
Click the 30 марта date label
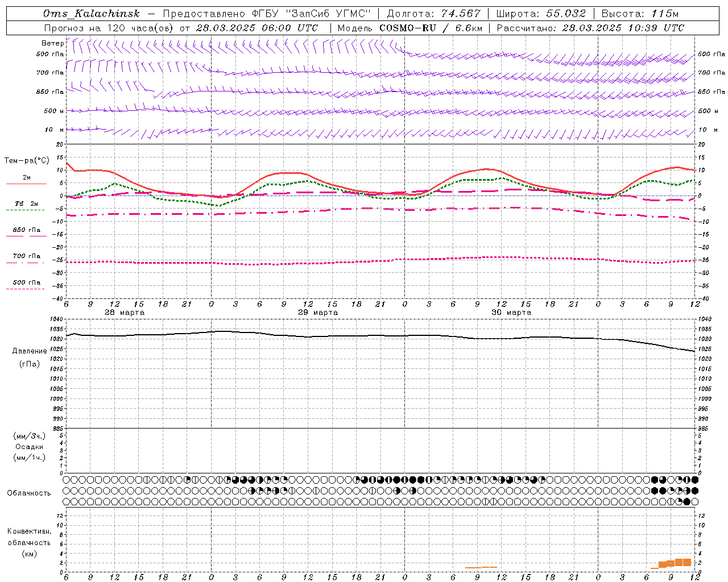511,313
